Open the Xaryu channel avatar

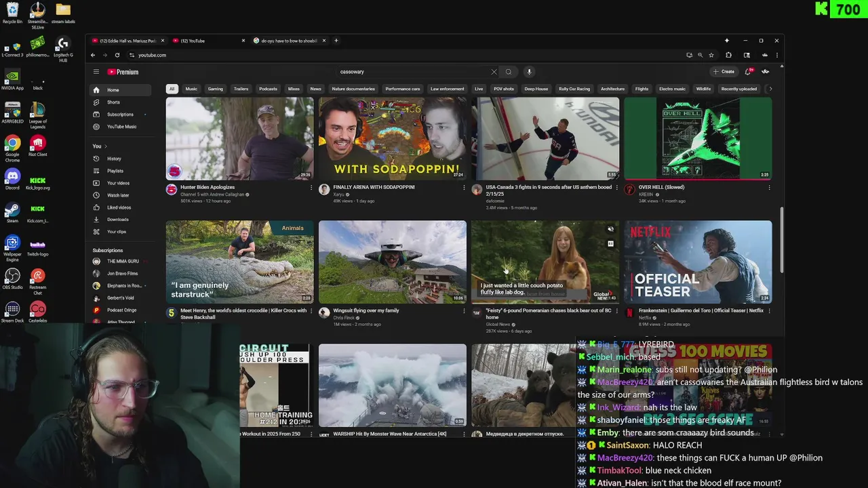324,190
